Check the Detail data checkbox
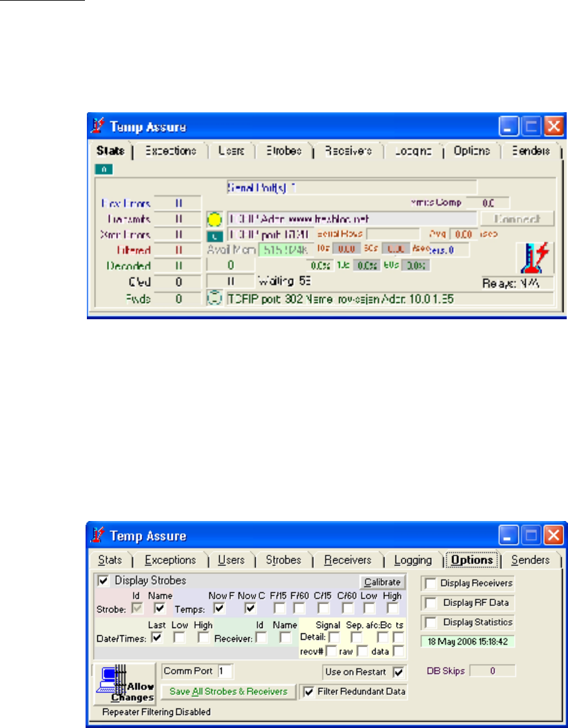Viewport: 568px width, 728px height. tap(398, 651)
